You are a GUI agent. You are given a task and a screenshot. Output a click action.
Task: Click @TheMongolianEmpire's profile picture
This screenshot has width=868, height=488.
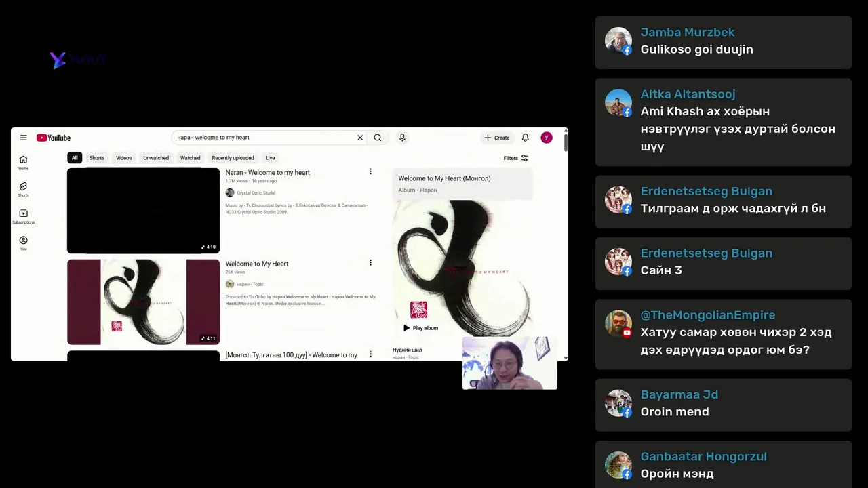618,324
